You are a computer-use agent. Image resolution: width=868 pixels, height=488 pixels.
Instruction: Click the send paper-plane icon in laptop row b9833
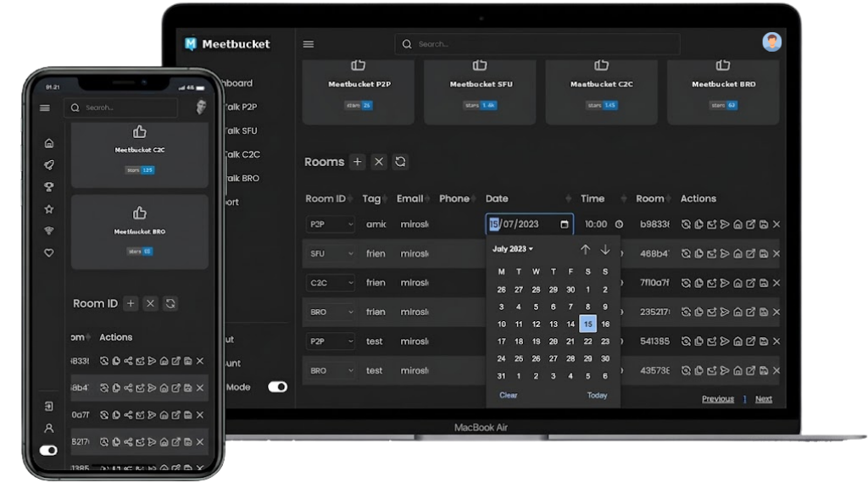pos(725,224)
